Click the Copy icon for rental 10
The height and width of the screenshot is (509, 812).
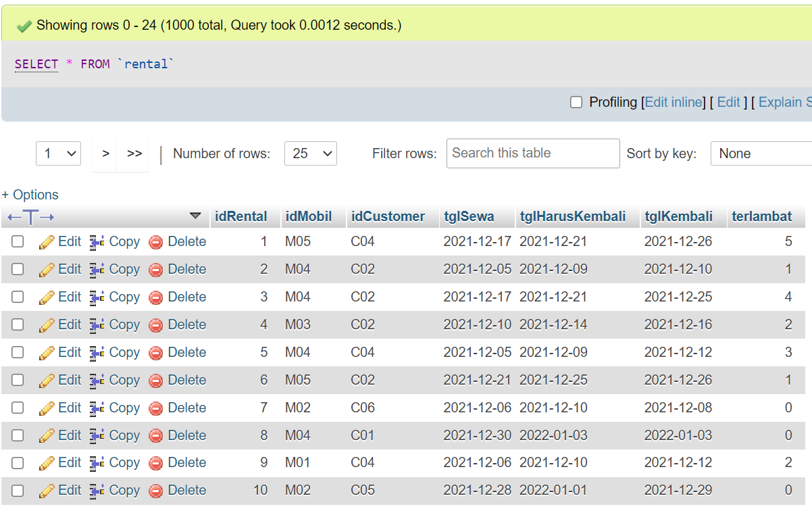pos(97,491)
